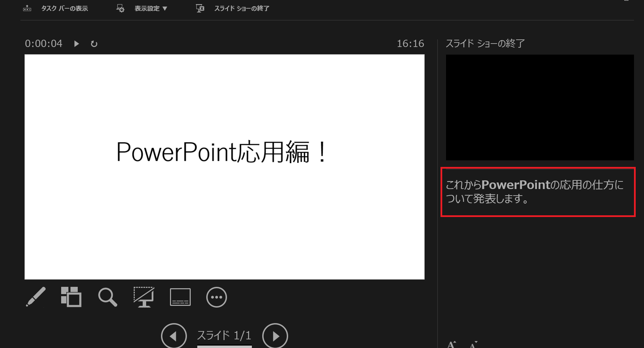The height and width of the screenshot is (348, 644).
Task: Resume the timer with the play icon
Action: point(77,44)
